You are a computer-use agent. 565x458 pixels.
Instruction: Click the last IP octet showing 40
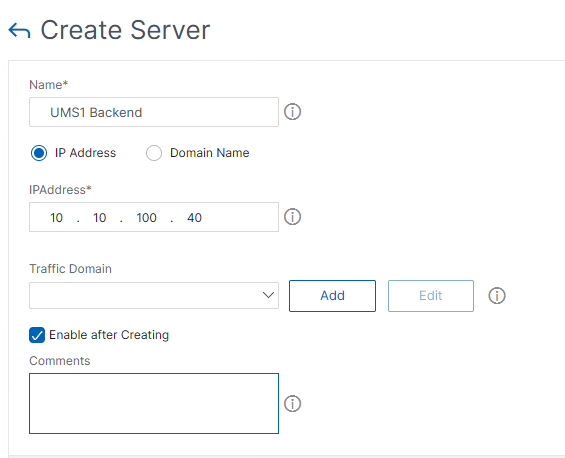(194, 218)
